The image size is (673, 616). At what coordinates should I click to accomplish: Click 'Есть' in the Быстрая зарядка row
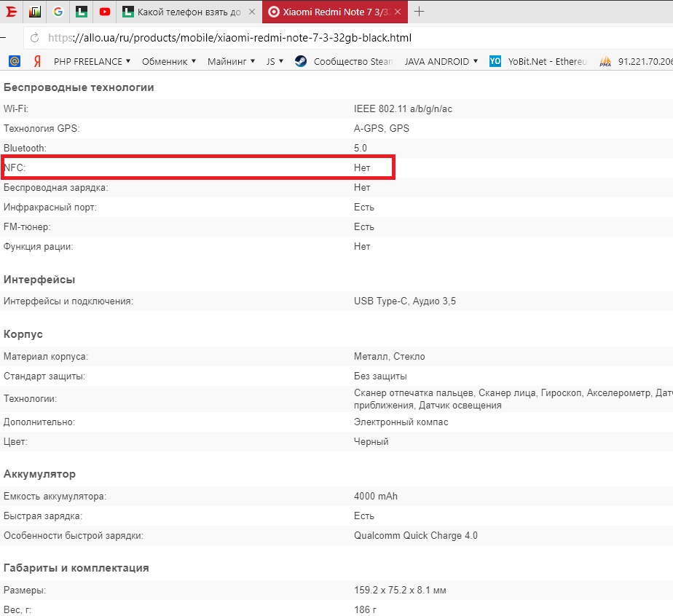click(x=364, y=516)
